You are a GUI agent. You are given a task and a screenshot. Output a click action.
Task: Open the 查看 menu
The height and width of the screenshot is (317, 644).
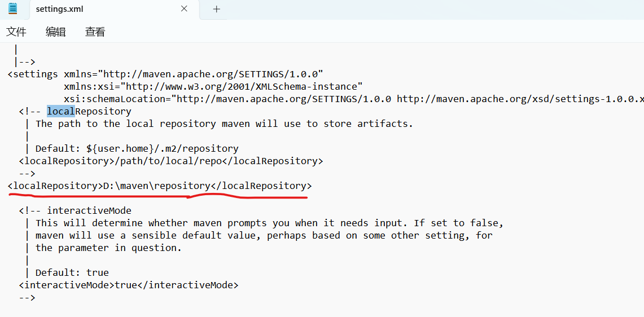click(95, 32)
